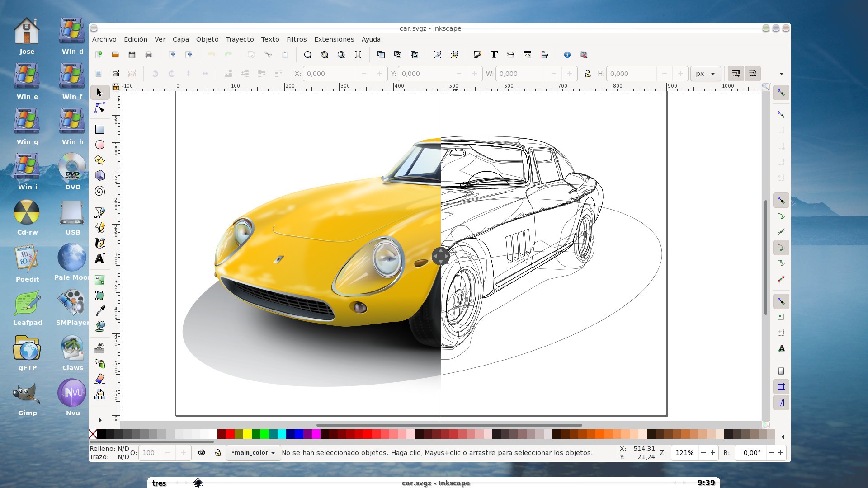The image size is (868, 488).
Task: Select the Rectangle tool
Action: (100, 129)
